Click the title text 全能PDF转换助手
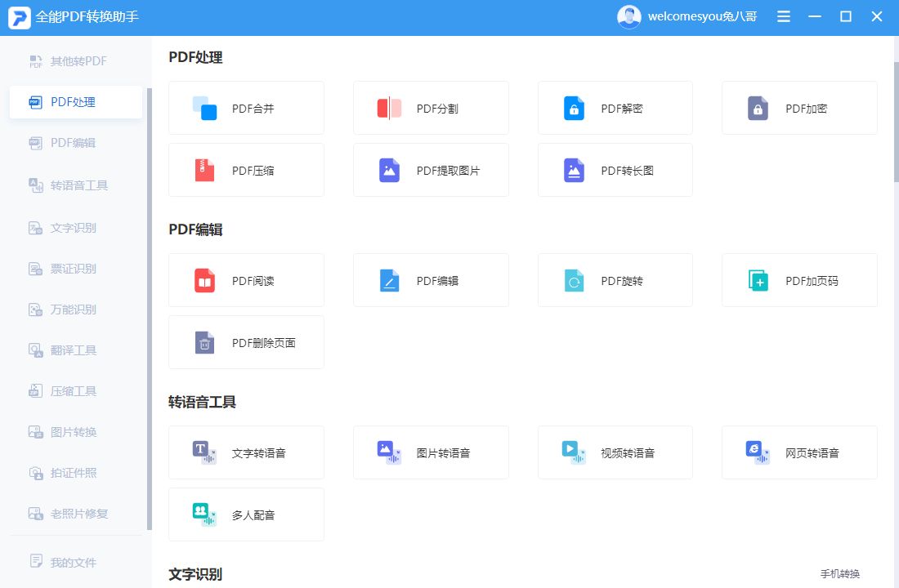Viewport: 899px width, 588px height. [87, 16]
